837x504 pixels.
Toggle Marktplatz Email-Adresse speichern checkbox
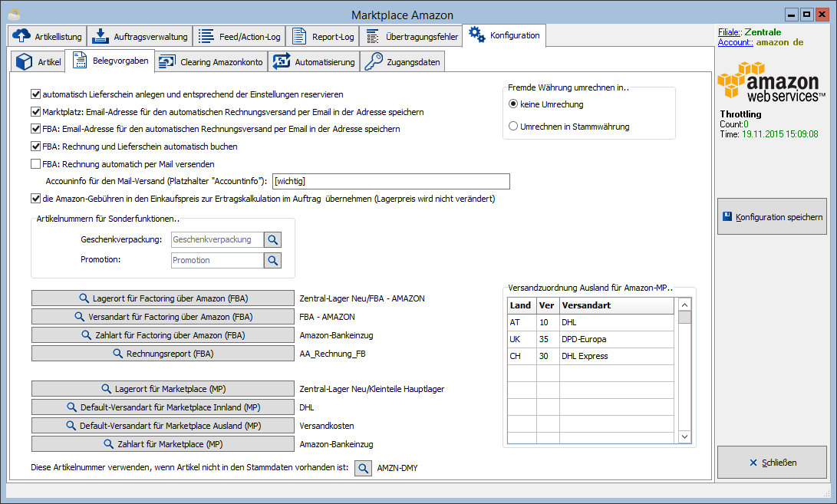[36, 112]
